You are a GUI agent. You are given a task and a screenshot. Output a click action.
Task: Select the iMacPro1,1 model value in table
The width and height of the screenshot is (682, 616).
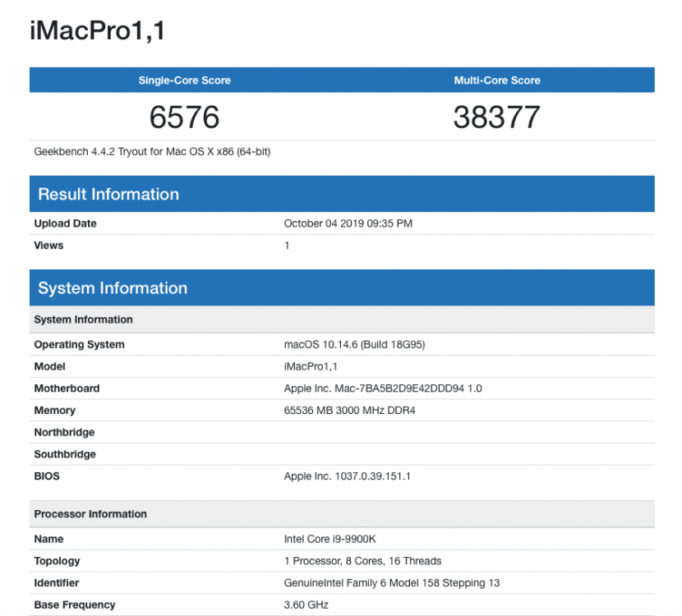[x=311, y=366]
